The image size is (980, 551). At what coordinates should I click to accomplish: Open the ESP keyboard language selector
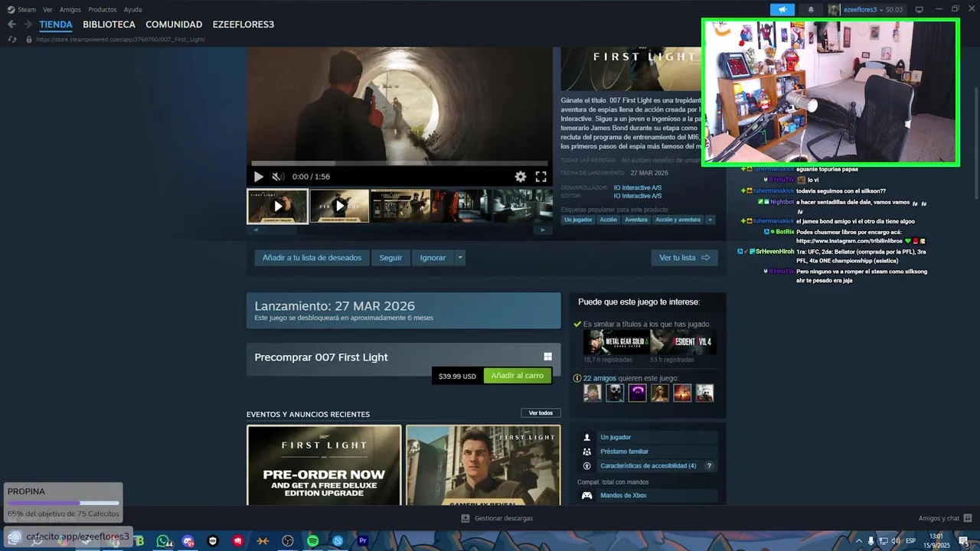pos(911,541)
